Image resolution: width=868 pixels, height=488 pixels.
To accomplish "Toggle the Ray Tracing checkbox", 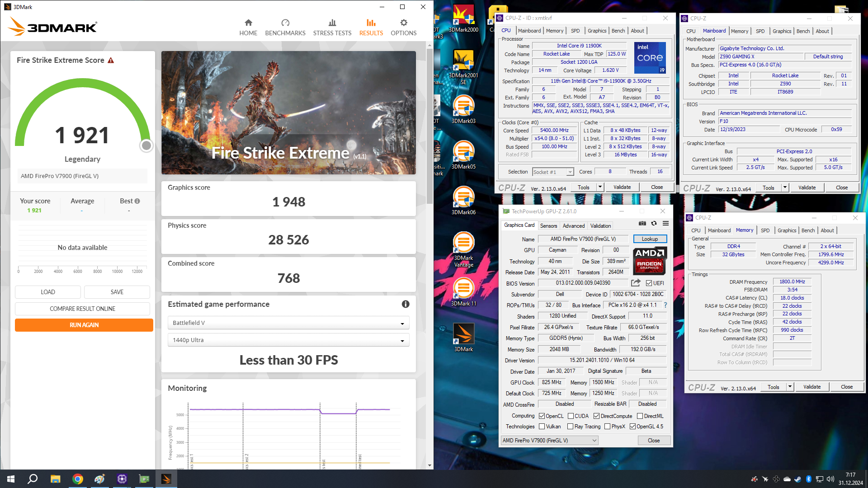I will pyautogui.click(x=571, y=427).
